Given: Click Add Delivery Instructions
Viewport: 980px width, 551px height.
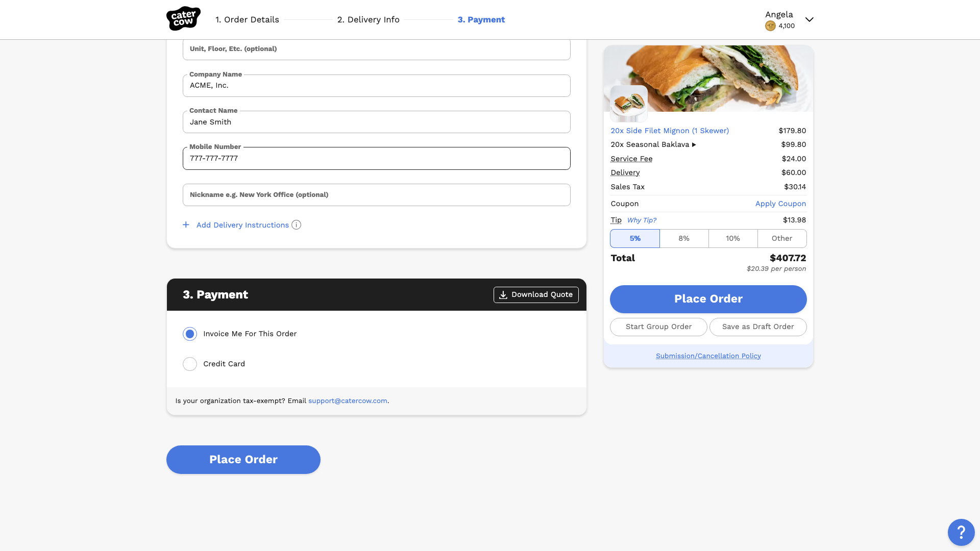Looking at the screenshot, I should pyautogui.click(x=242, y=225).
